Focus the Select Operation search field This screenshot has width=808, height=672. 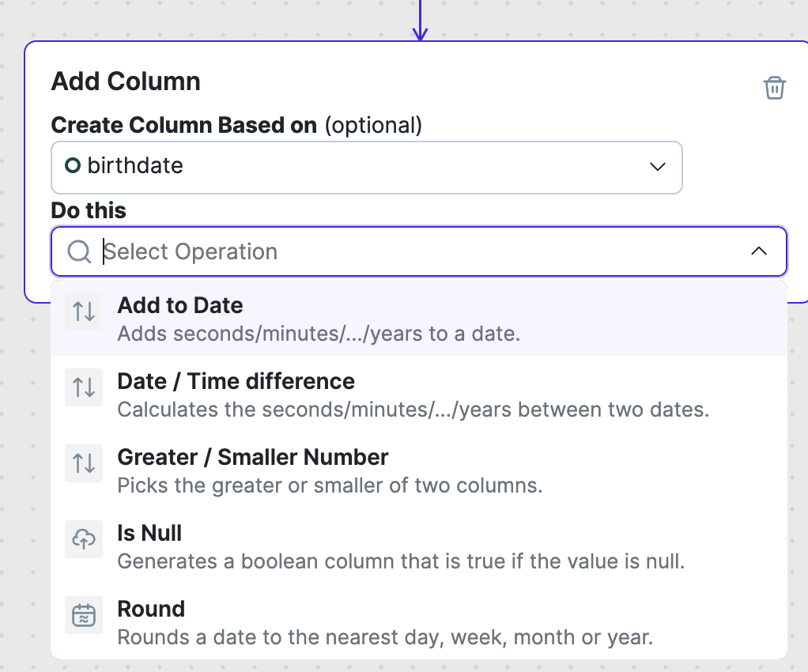click(395, 252)
